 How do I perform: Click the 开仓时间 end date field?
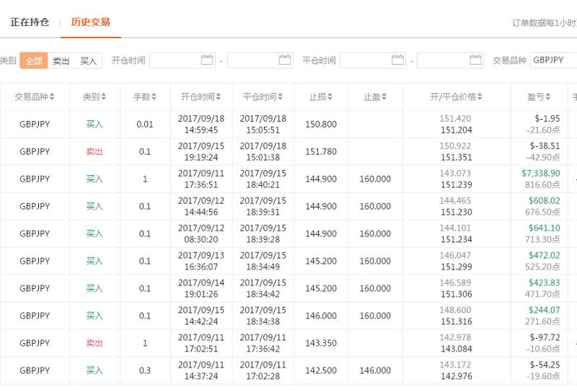[x=260, y=61]
